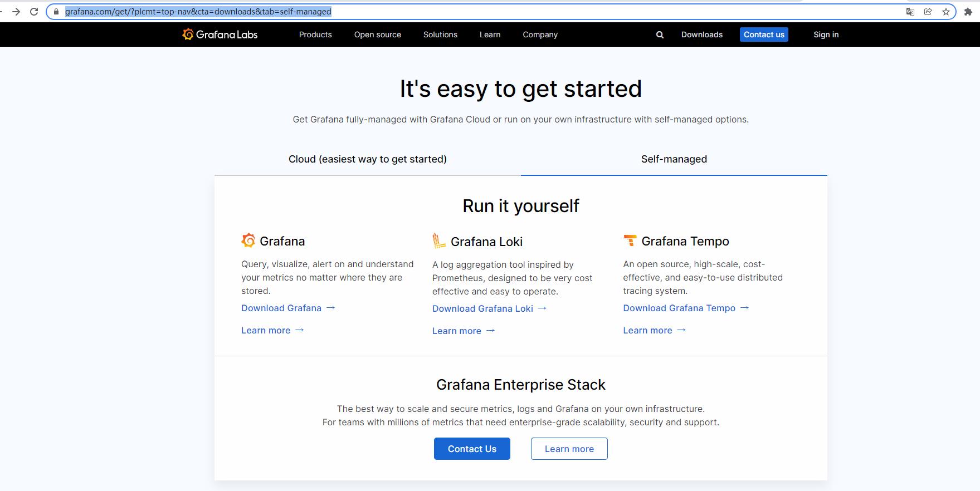
Task: Open the Company menu
Action: (x=540, y=35)
